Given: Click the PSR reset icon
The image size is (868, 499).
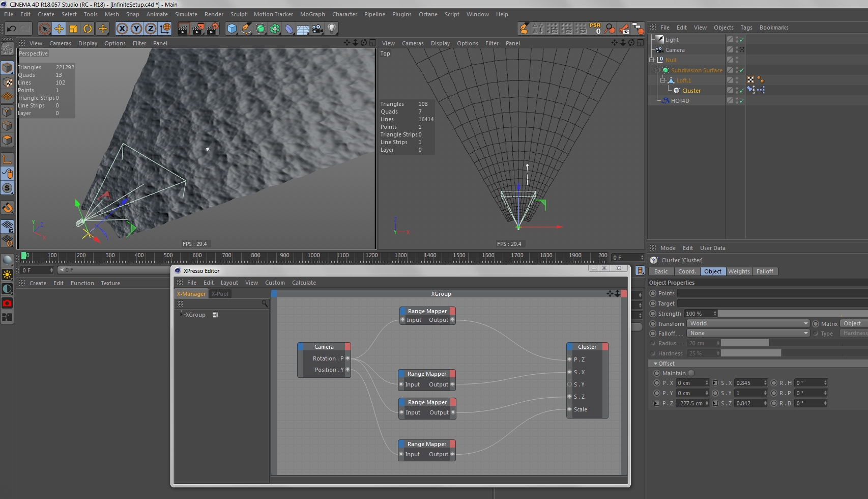Looking at the screenshot, I should [595, 29].
